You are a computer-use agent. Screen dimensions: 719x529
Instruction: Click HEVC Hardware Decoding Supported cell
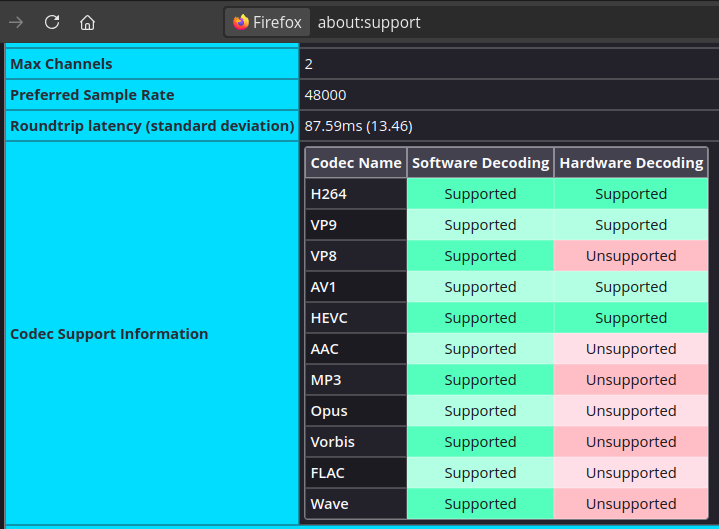click(631, 318)
